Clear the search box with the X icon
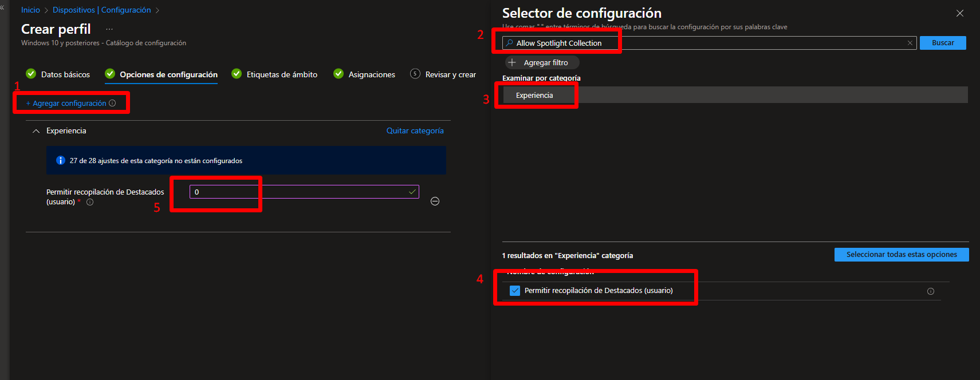This screenshot has height=380, width=980. click(x=910, y=43)
